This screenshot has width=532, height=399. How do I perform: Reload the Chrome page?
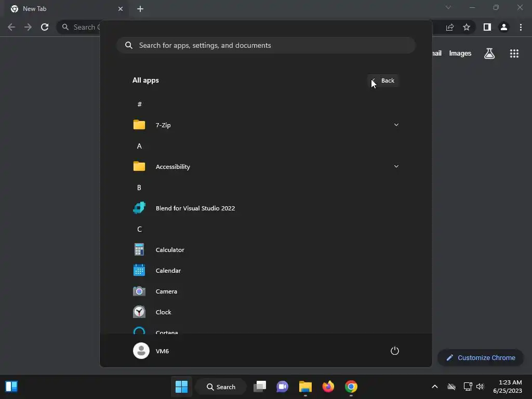[45, 27]
